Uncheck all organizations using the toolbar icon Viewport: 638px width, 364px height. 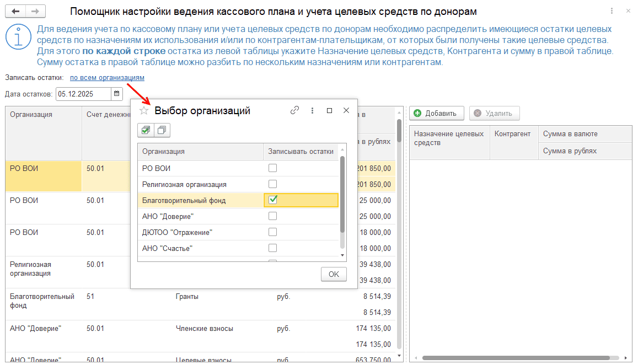162,130
